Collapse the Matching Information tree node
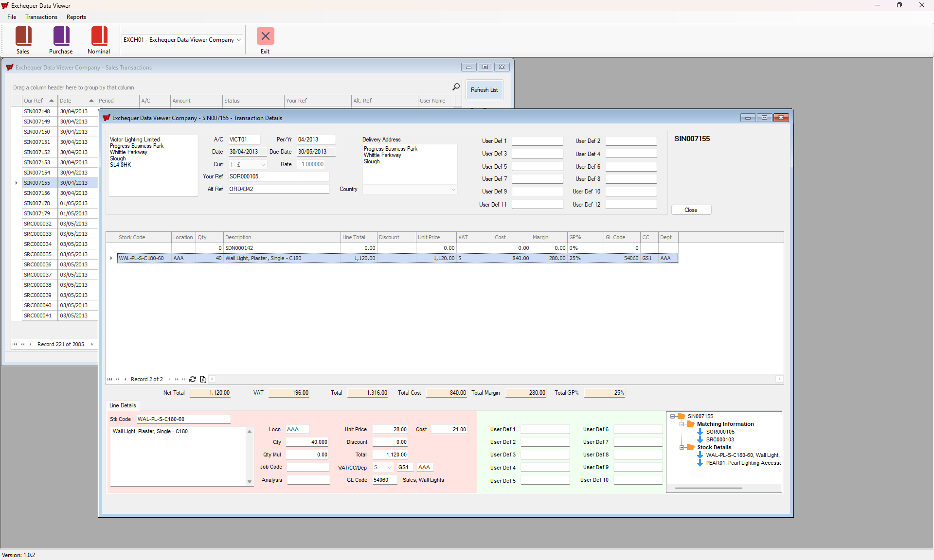This screenshot has width=934, height=560. coord(682,424)
